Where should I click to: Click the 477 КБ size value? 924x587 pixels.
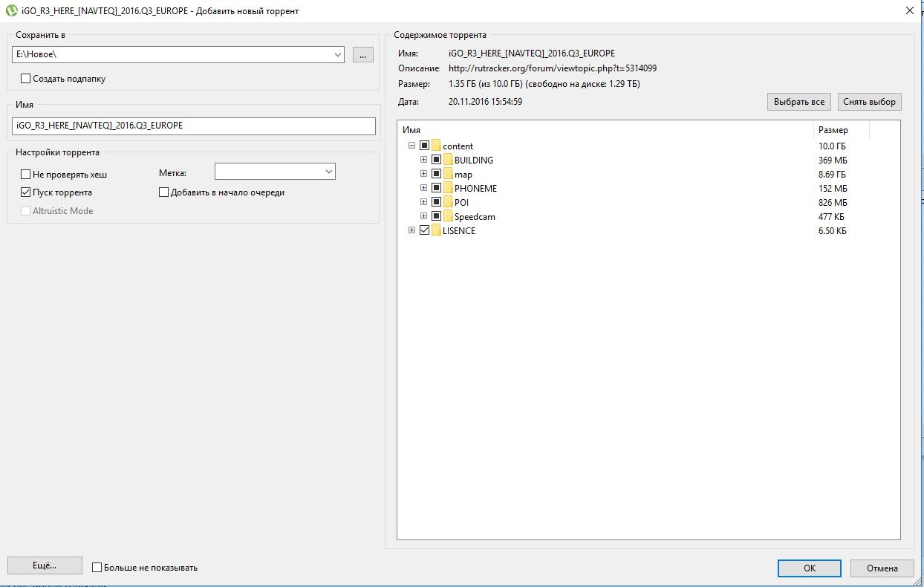pos(832,217)
